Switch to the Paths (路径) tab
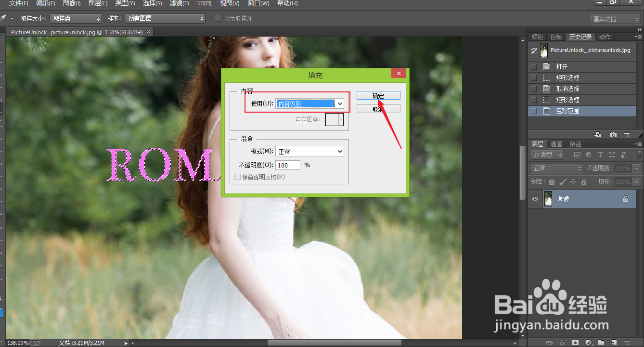Screen dimensions: 644x347 click(575, 144)
